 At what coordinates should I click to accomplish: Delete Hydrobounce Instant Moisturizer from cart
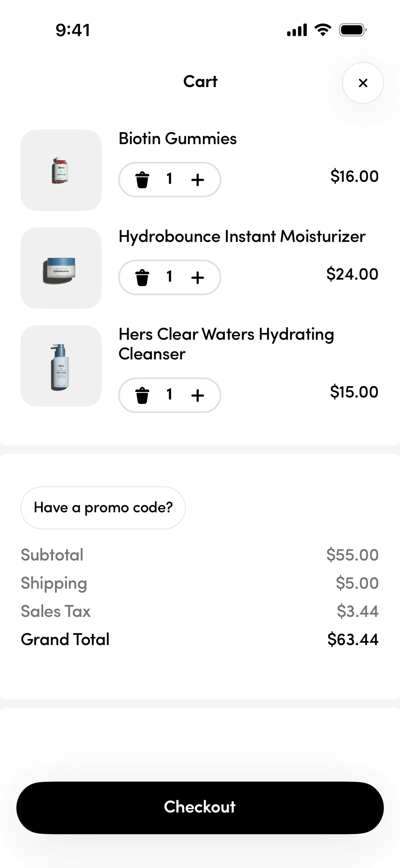(x=142, y=277)
